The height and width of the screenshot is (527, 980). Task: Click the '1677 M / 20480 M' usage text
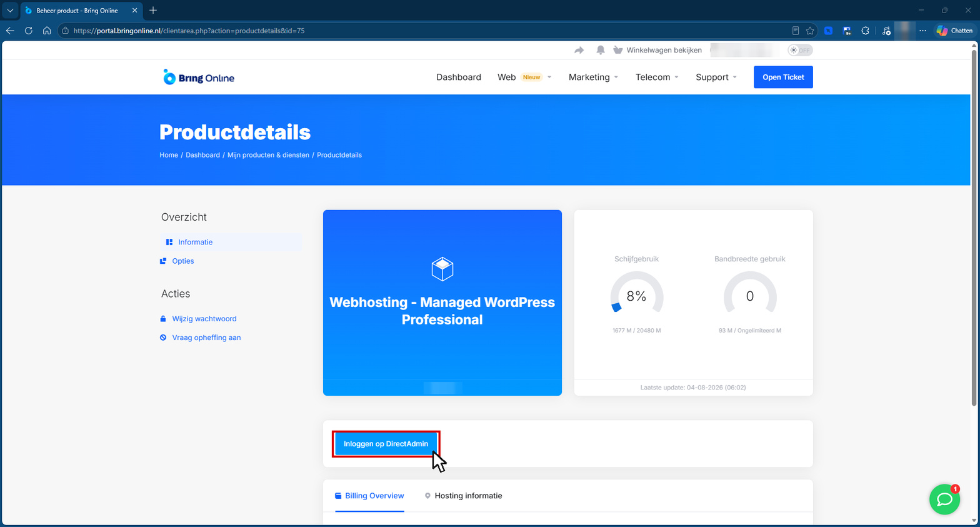(636, 331)
